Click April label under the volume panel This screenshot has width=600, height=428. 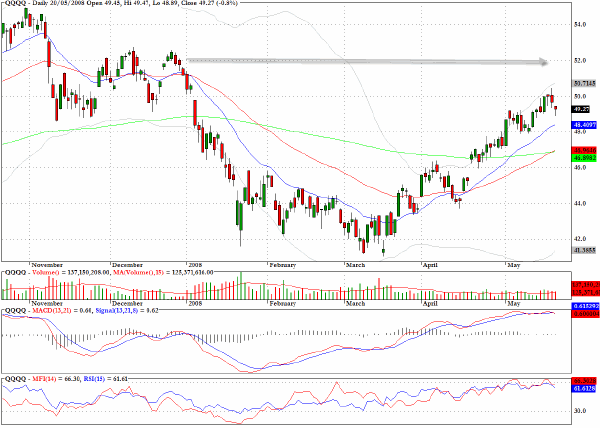click(x=430, y=304)
